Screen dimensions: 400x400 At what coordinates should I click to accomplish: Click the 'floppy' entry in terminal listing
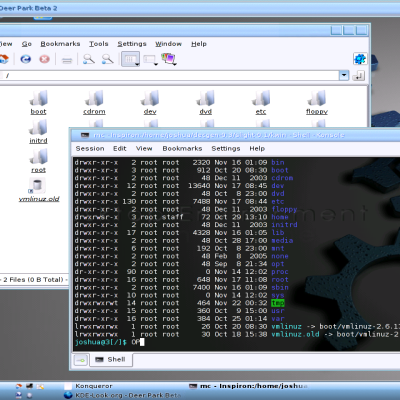284,209
